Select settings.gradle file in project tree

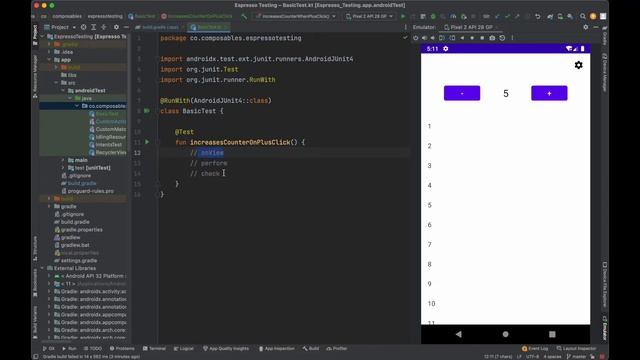coord(76,260)
